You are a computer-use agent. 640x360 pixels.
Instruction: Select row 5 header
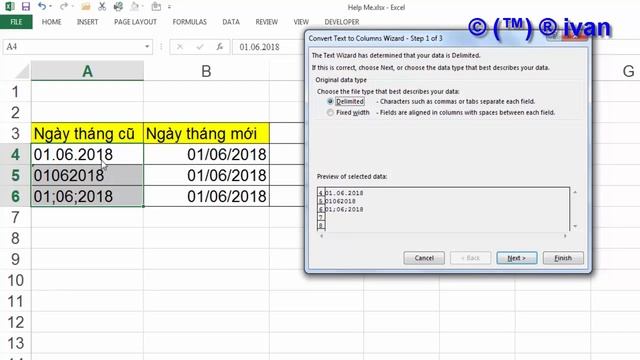click(x=15, y=175)
